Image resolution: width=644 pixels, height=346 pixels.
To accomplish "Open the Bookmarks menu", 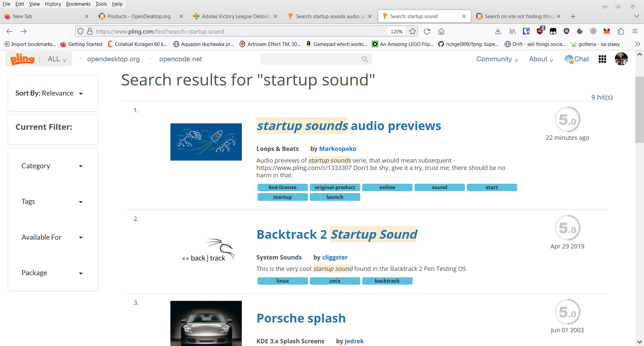I will click(x=78, y=4).
